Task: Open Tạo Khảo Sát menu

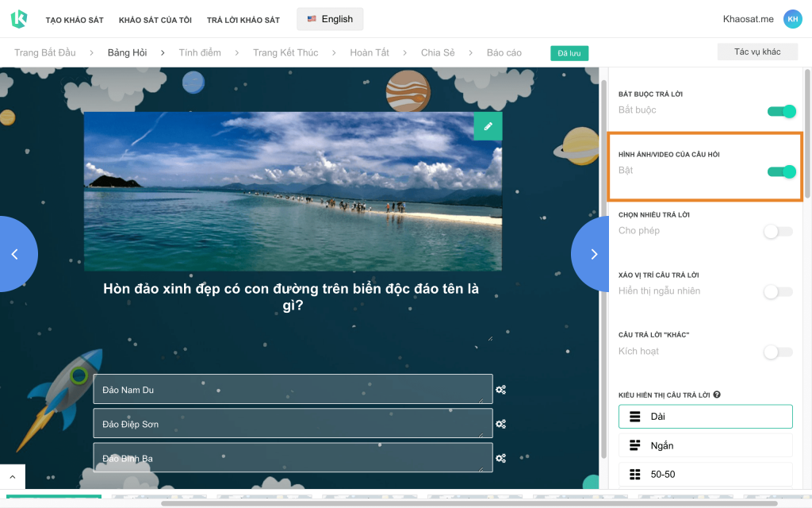Action: (75, 20)
